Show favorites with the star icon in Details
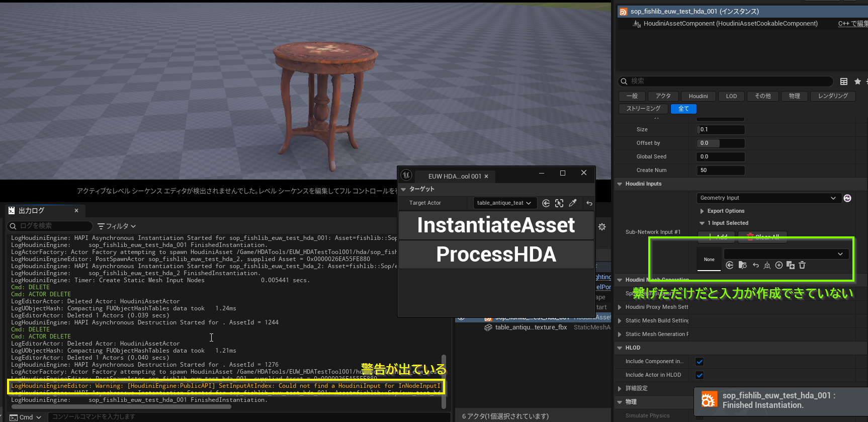Screen dimensions: 868x422 [857, 81]
